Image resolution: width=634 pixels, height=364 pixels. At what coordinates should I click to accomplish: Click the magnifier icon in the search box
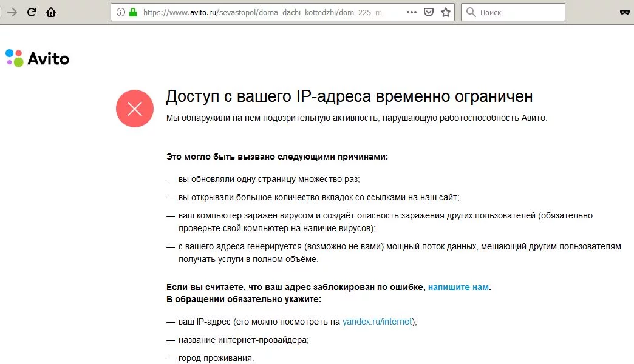tap(471, 12)
